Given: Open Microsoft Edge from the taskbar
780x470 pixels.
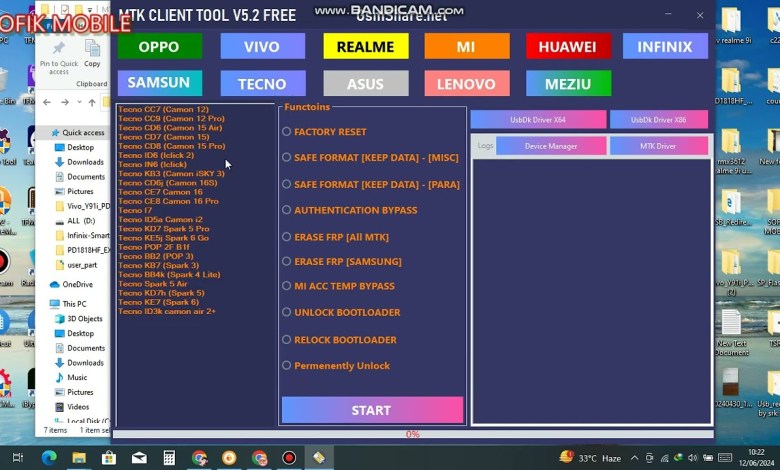Looking at the screenshot, I should tap(49, 458).
